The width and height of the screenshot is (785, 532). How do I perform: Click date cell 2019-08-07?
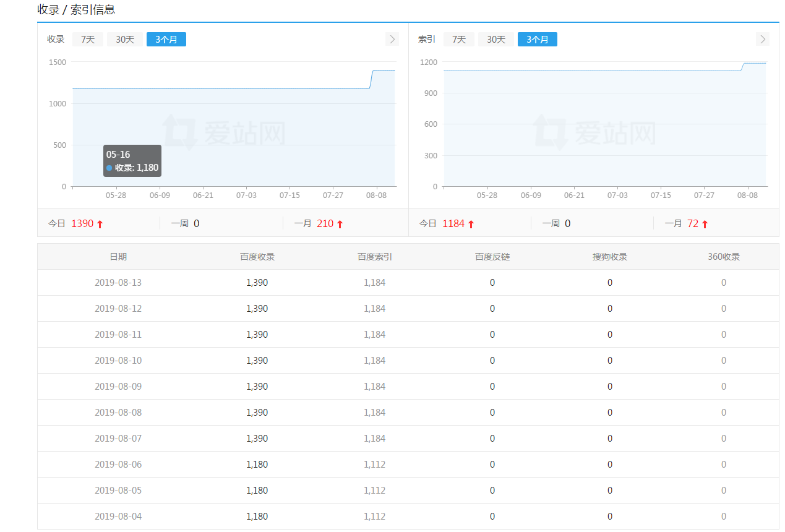[x=118, y=439]
